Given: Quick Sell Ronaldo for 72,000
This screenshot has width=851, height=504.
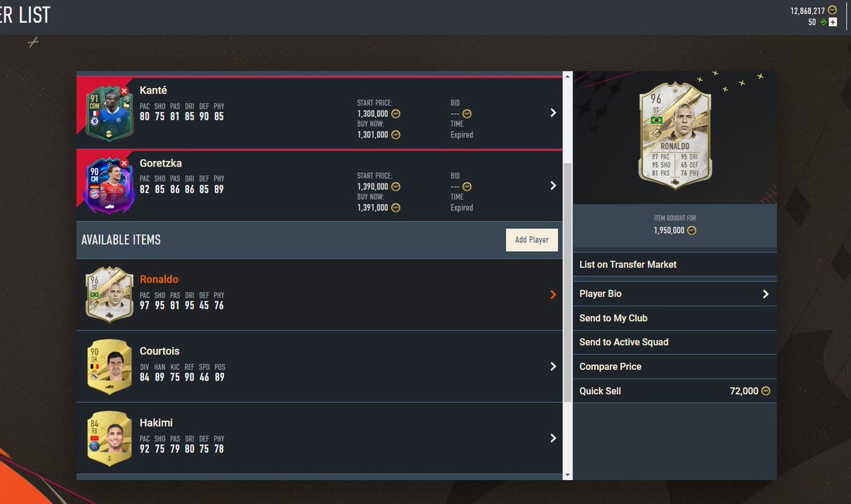Looking at the screenshot, I should [674, 391].
